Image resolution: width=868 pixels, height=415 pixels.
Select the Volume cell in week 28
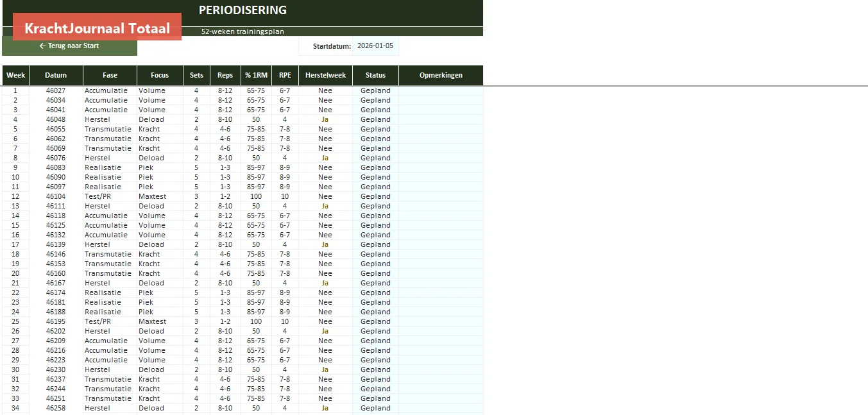coord(160,350)
